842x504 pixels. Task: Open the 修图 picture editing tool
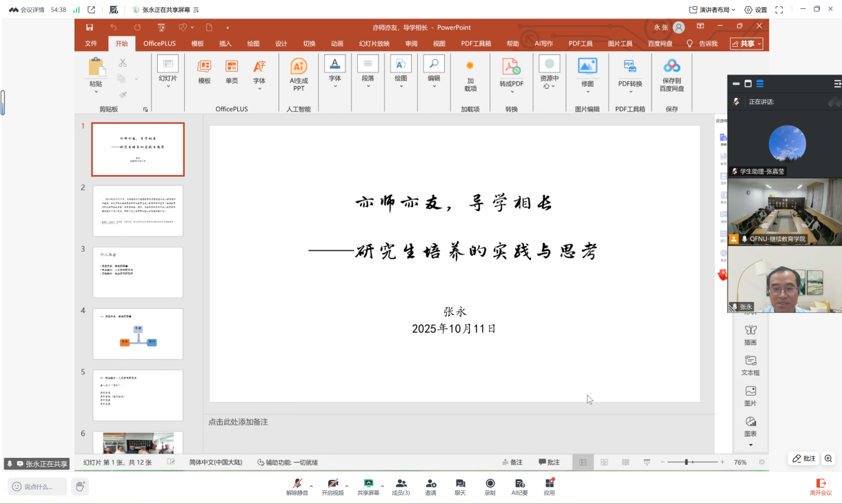(587, 66)
